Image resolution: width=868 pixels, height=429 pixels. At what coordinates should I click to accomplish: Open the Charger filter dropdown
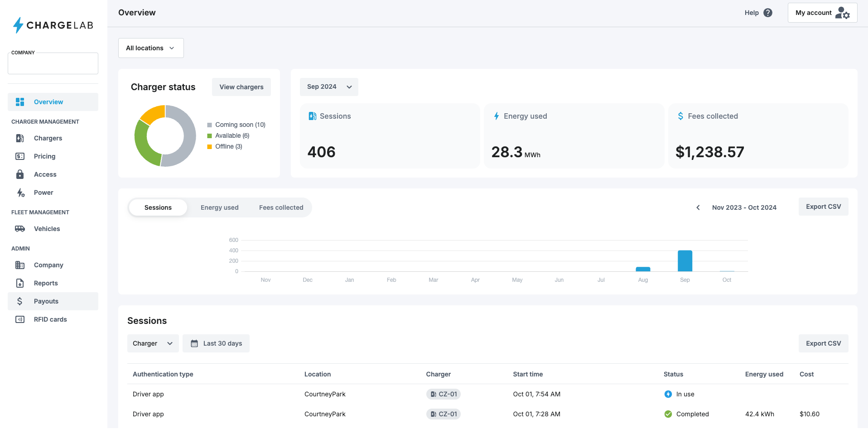coord(153,343)
